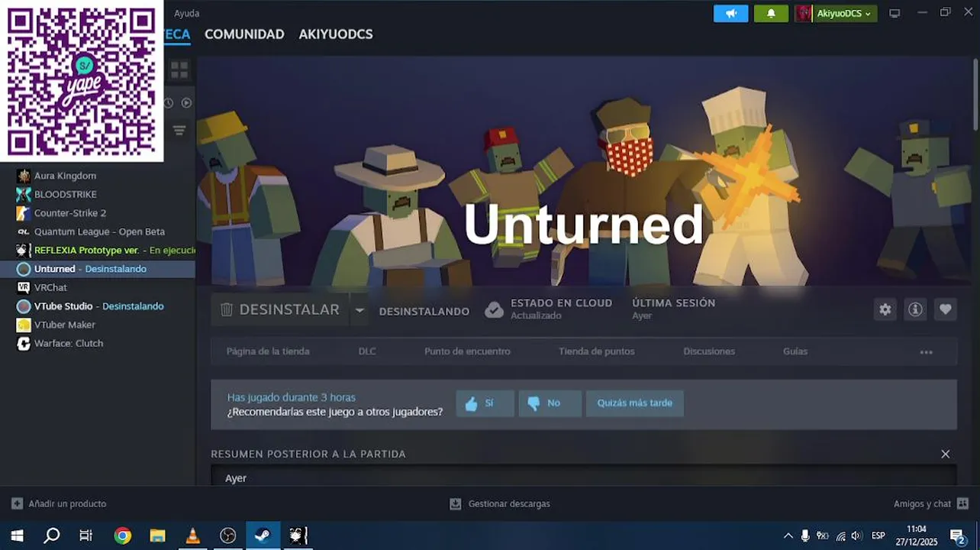This screenshot has height=550, width=980.
Task: Open the Windows Start menu
Action: [x=17, y=535]
